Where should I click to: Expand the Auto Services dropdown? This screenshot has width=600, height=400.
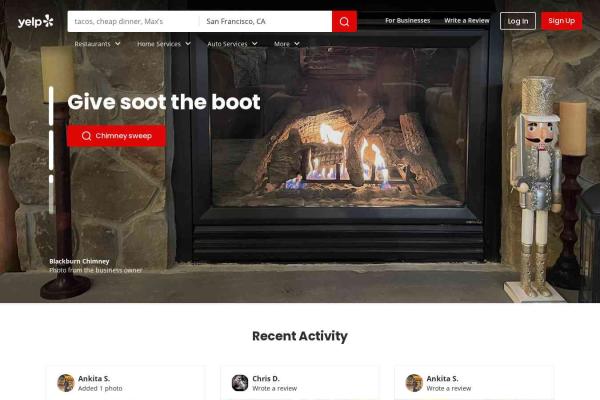point(232,44)
